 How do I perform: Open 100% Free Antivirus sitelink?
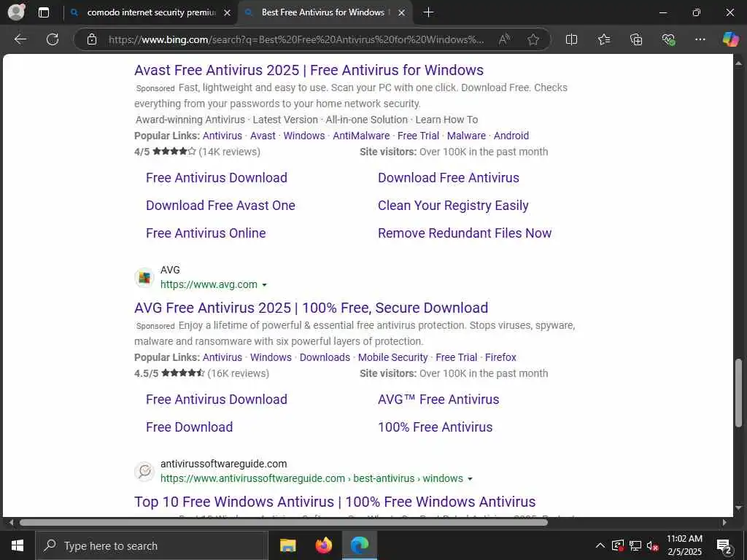pyautogui.click(x=435, y=427)
